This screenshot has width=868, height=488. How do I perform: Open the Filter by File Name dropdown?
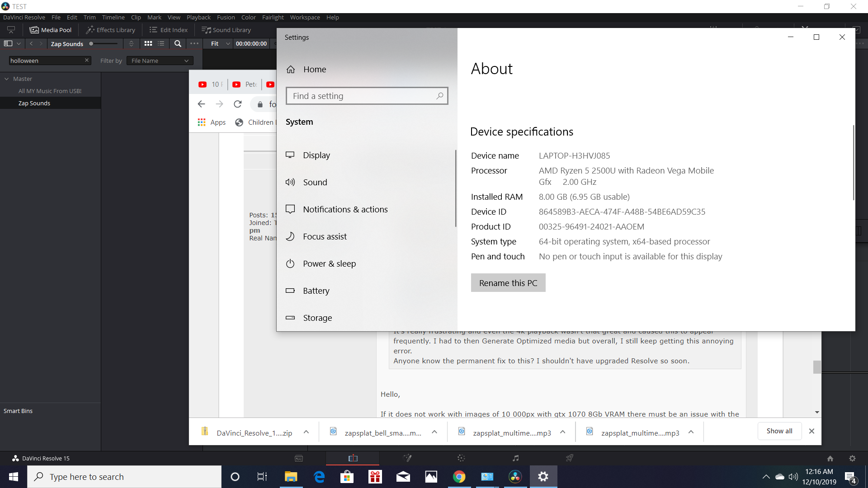click(x=160, y=61)
